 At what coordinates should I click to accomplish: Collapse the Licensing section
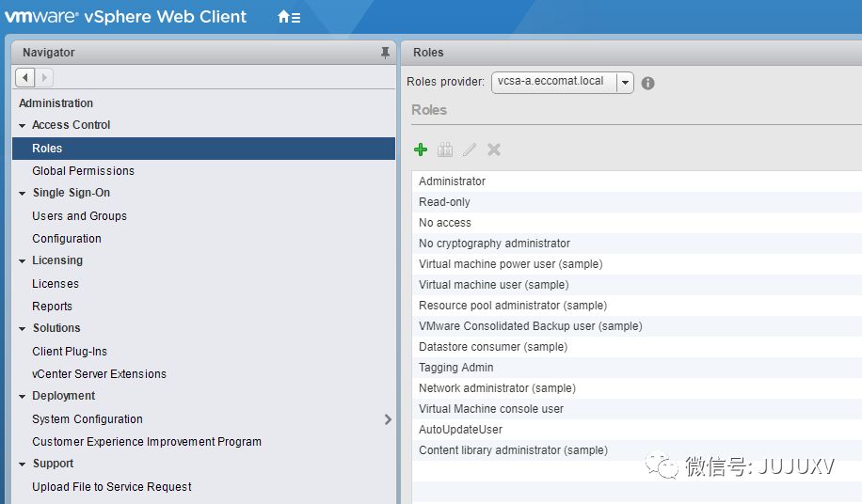point(23,261)
